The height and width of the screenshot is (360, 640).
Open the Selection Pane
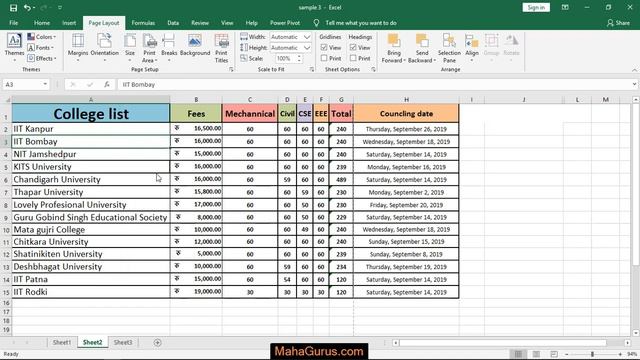point(449,48)
